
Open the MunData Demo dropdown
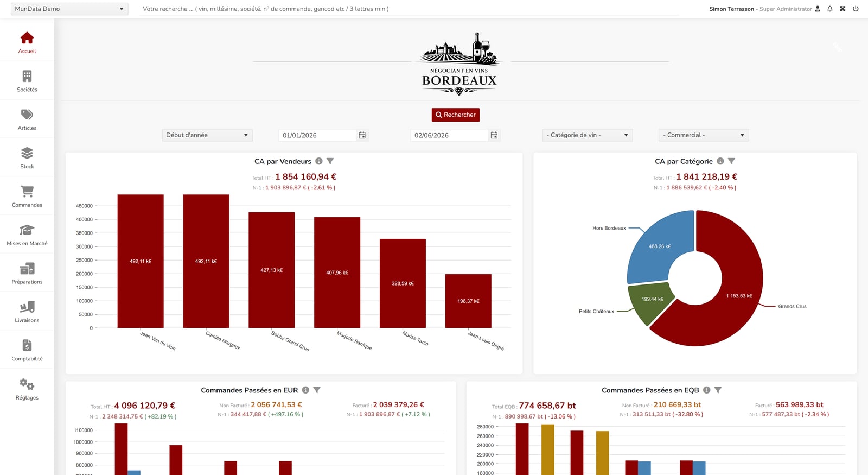click(x=69, y=9)
